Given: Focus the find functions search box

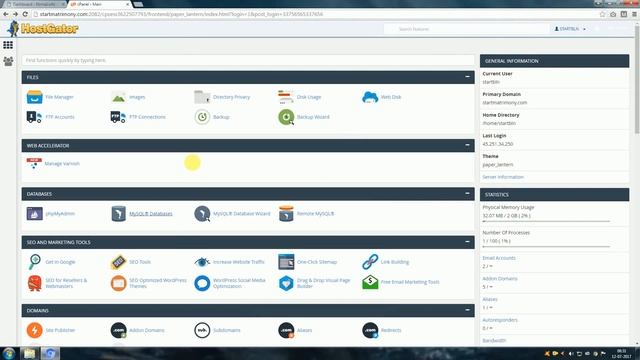Looking at the screenshot, I should pos(248,60).
